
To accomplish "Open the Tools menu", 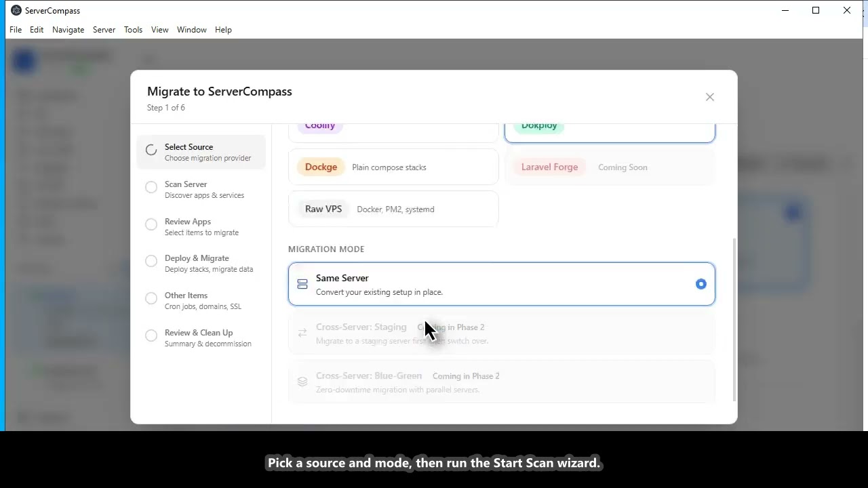I will pos(134,30).
